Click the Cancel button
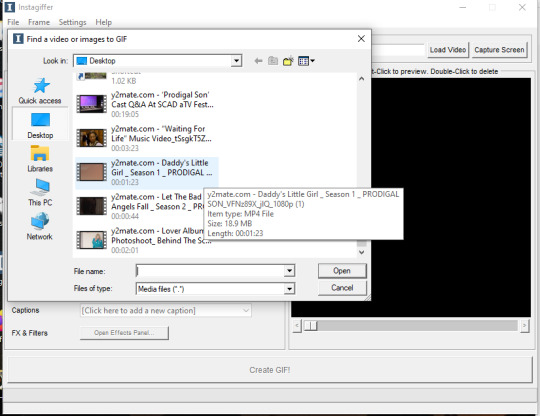 pyautogui.click(x=342, y=288)
